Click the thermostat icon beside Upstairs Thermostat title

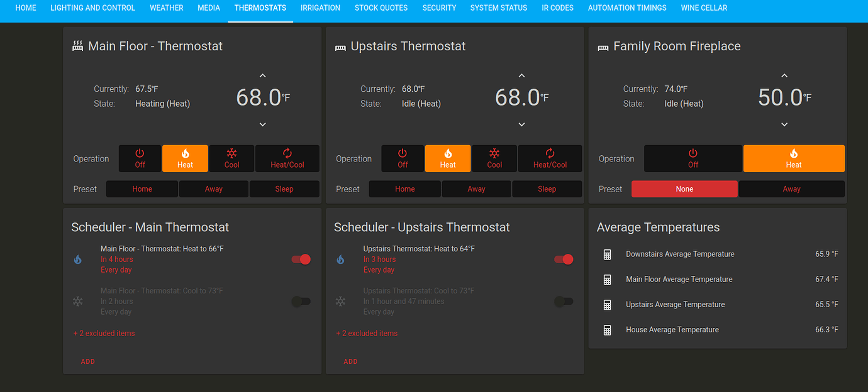tap(340, 46)
